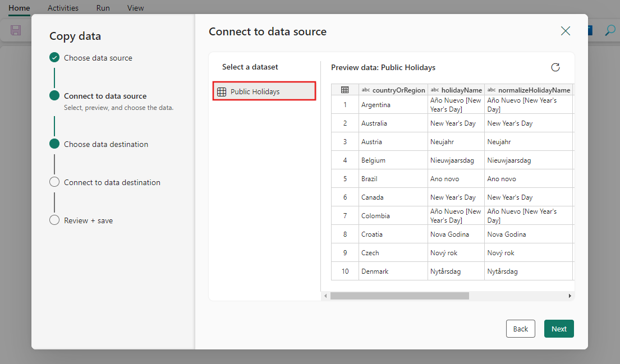This screenshot has width=620, height=364.
Task: Go back using the Back button
Action: pyautogui.click(x=520, y=329)
